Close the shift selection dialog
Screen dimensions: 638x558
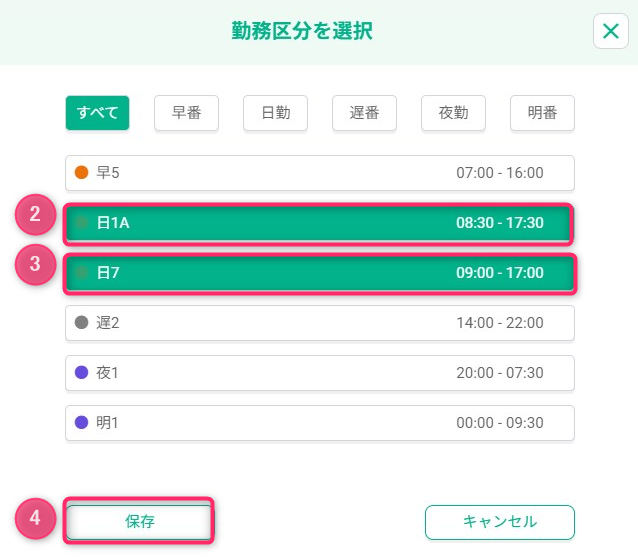pyautogui.click(x=610, y=32)
